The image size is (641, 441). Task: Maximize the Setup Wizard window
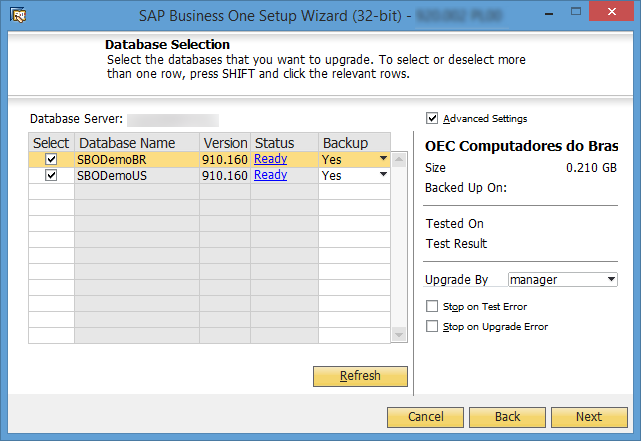(x=576, y=11)
